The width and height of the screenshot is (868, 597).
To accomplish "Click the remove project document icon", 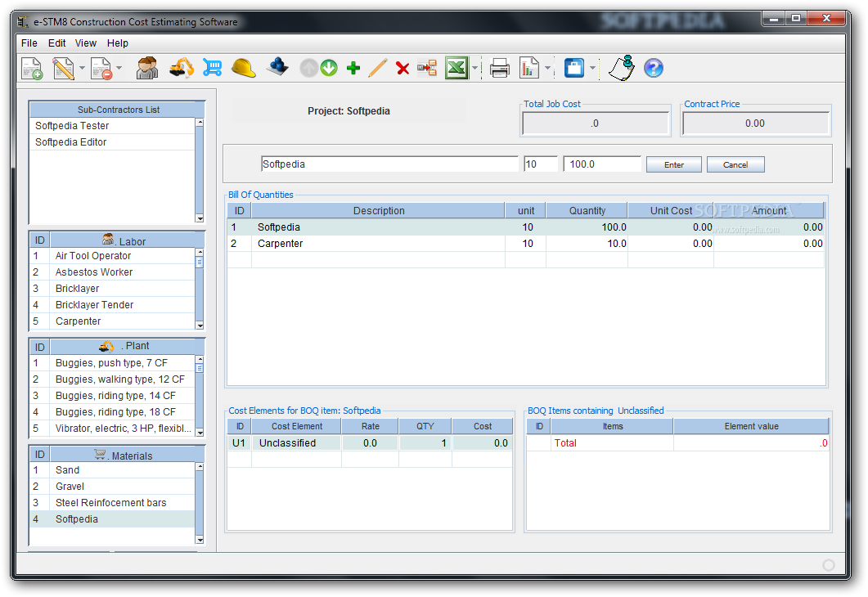I will tap(101, 69).
